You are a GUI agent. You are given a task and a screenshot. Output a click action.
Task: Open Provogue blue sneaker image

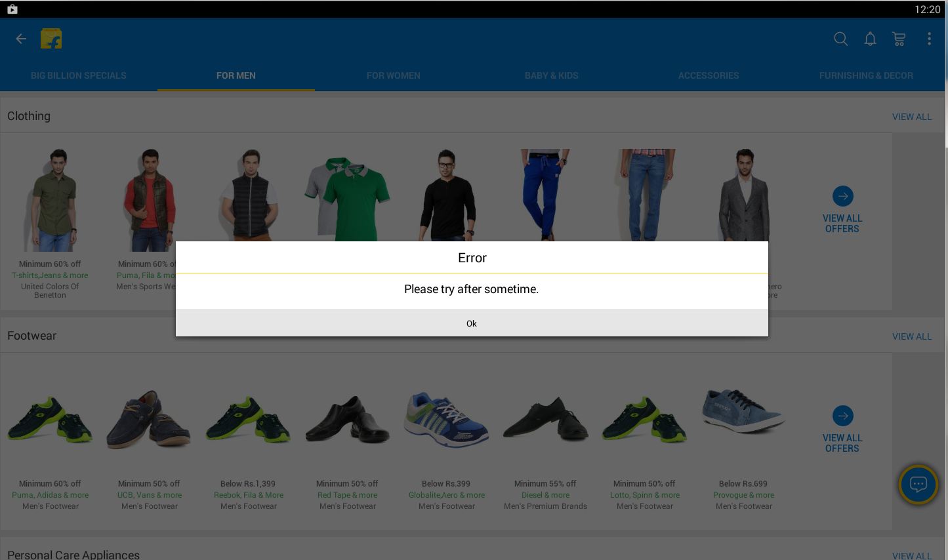pyautogui.click(x=744, y=411)
